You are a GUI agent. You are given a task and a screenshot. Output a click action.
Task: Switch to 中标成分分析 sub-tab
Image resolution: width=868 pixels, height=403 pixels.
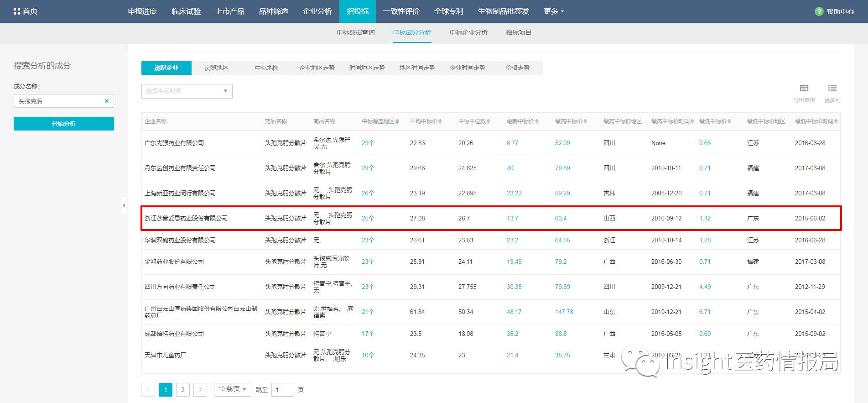point(412,32)
